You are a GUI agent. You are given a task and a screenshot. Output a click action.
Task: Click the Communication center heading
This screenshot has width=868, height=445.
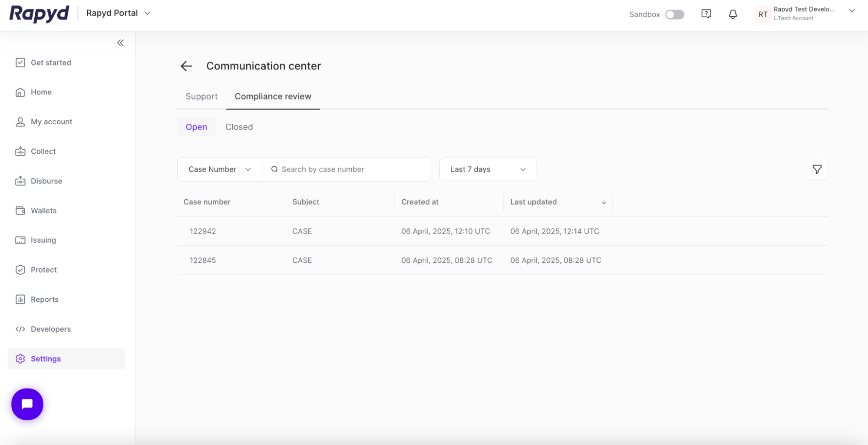tap(263, 66)
